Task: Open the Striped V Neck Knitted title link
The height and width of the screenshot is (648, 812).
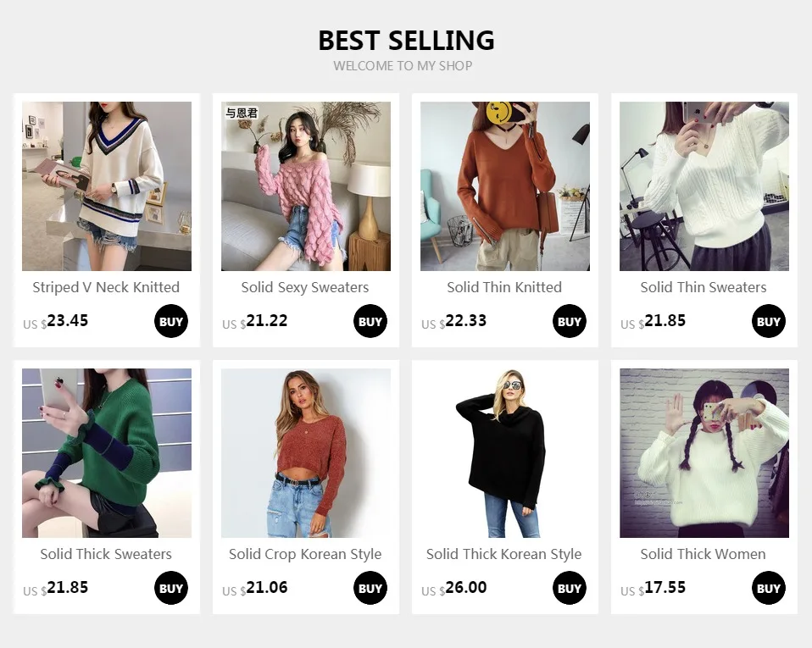Action: (x=106, y=287)
